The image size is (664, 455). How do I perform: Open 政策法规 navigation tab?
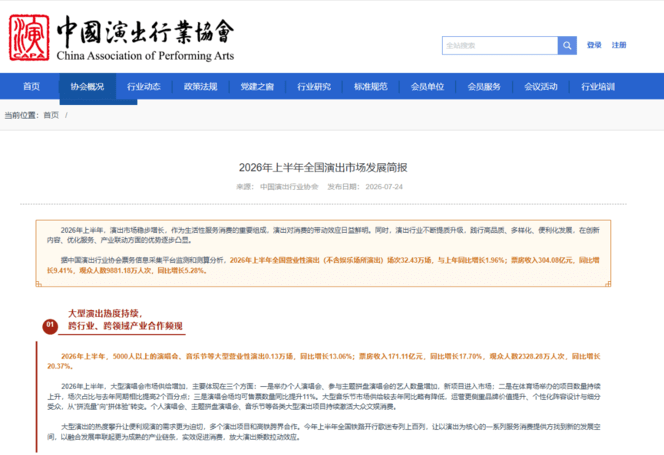[201, 86]
